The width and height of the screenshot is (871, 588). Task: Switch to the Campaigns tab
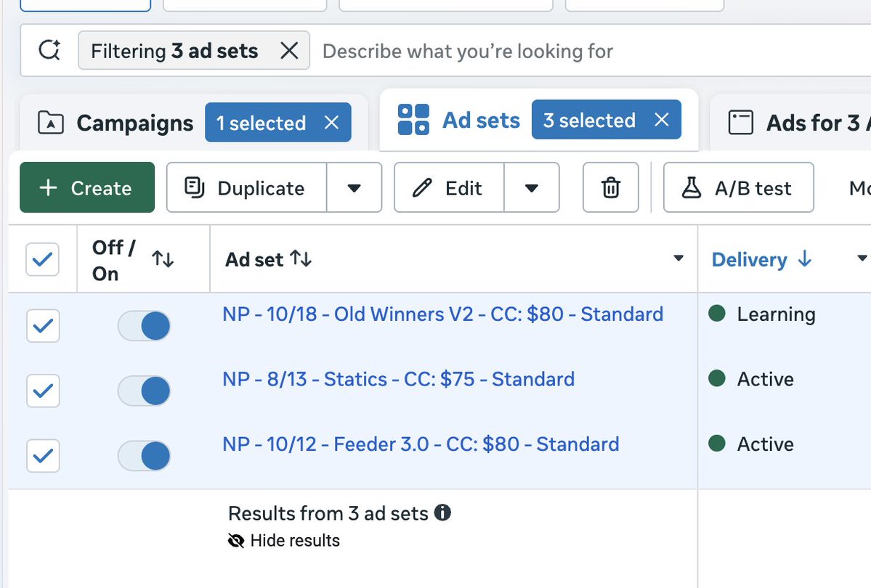pos(135,123)
